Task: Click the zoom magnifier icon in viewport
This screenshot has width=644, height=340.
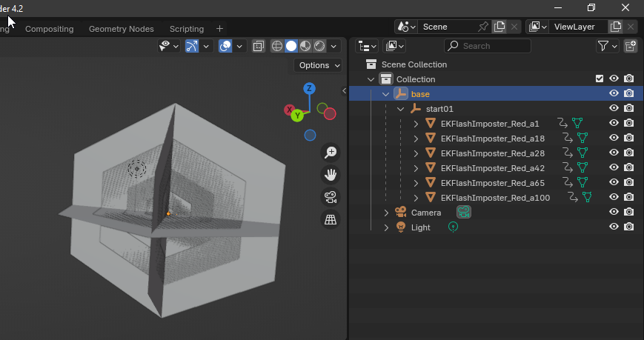Action: (331, 153)
